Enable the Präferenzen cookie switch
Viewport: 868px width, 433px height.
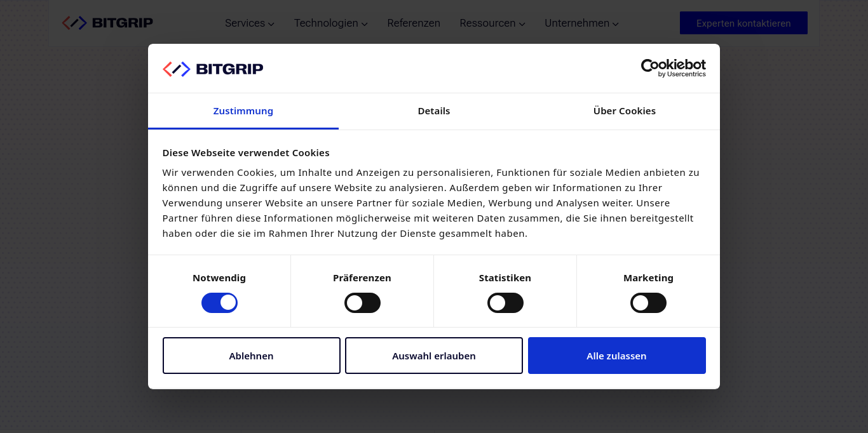pyautogui.click(x=362, y=303)
